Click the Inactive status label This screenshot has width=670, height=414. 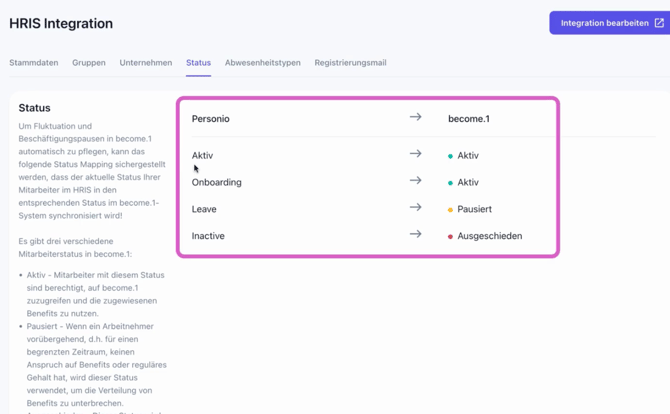(208, 236)
